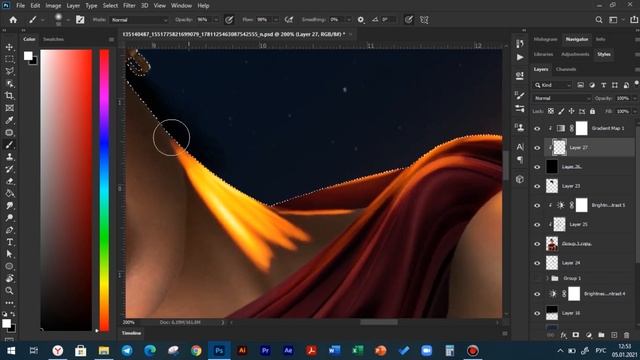Screen dimensions: 640x360
Task: Hide the Brightness/Contrast 4 layer
Action: 537,294
